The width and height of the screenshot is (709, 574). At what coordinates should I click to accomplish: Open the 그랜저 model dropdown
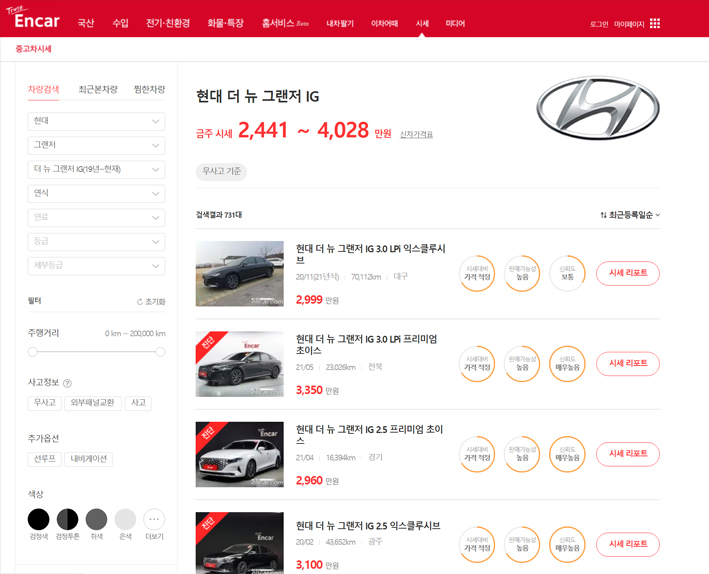[x=96, y=145]
